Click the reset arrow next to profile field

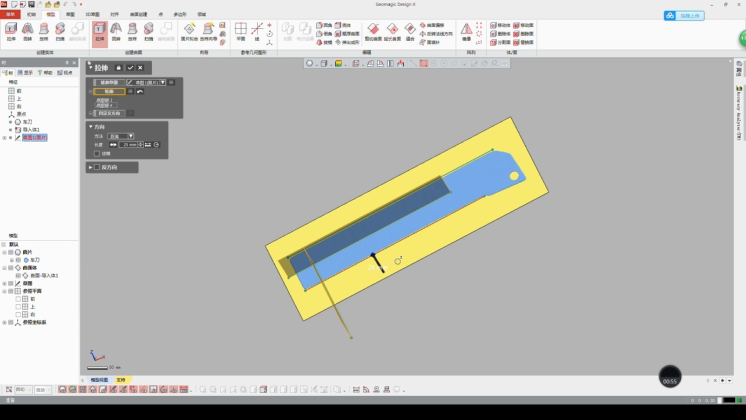[140, 92]
